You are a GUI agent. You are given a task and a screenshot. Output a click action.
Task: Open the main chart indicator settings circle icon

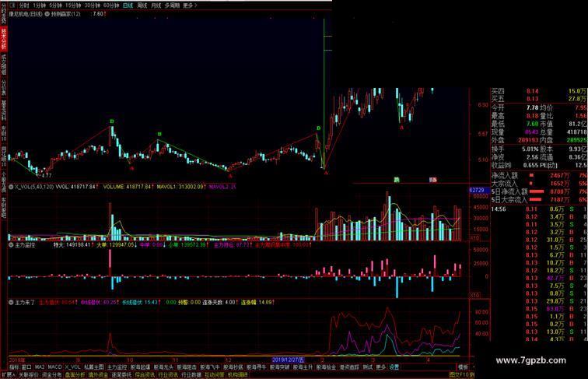pos(47,14)
